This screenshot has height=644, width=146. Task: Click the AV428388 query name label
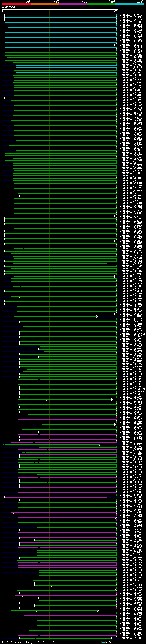8,8
